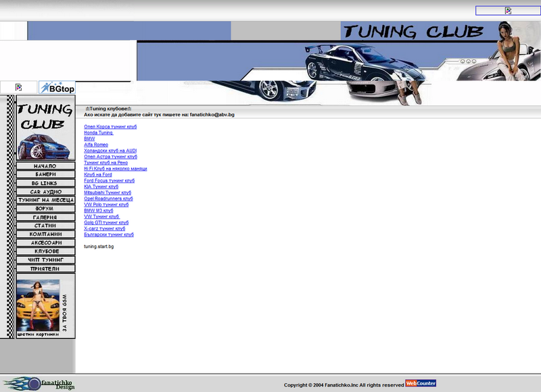The width and height of the screenshot is (541, 392).
Task: Open Ford Focus тунинг клуб link
Action: pos(110,180)
